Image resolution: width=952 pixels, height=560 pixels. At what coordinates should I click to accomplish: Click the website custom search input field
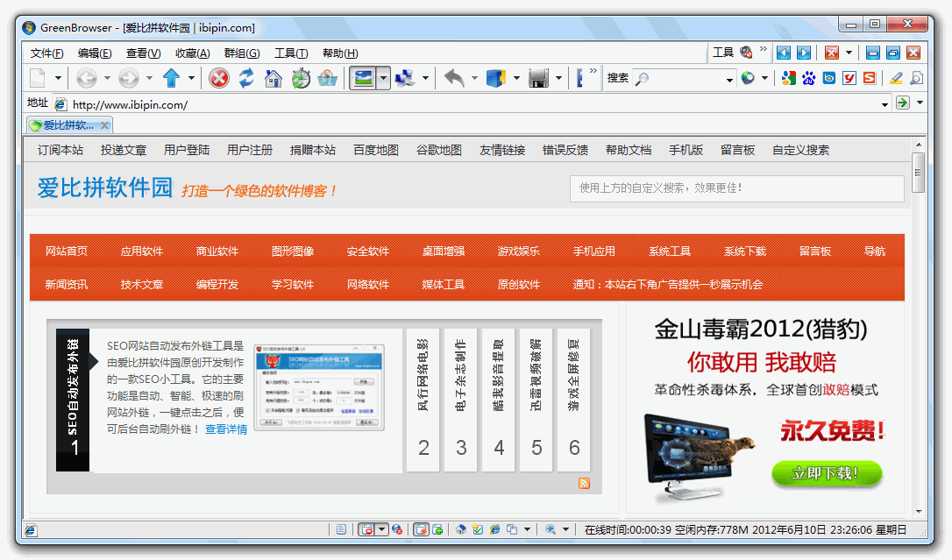pyautogui.click(x=737, y=188)
